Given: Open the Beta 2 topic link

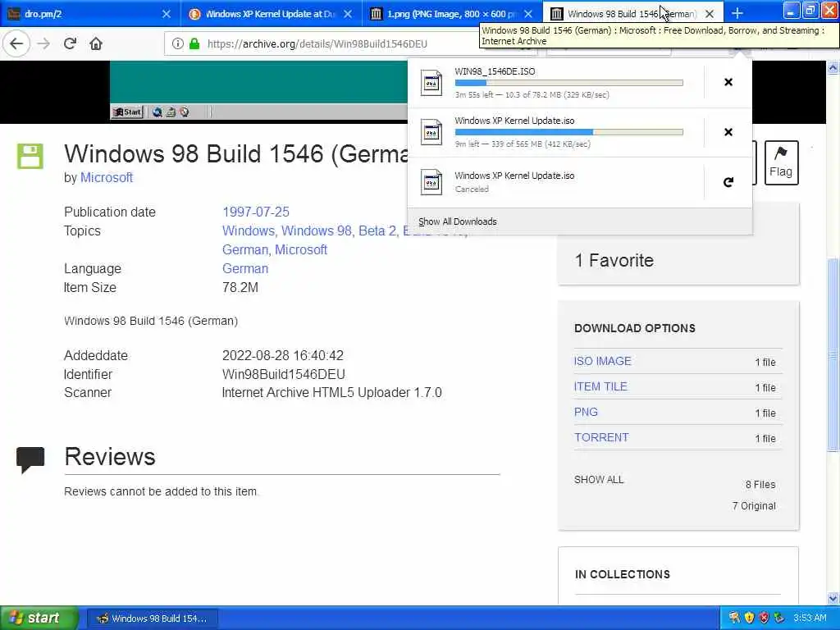Looking at the screenshot, I should pos(377,231).
